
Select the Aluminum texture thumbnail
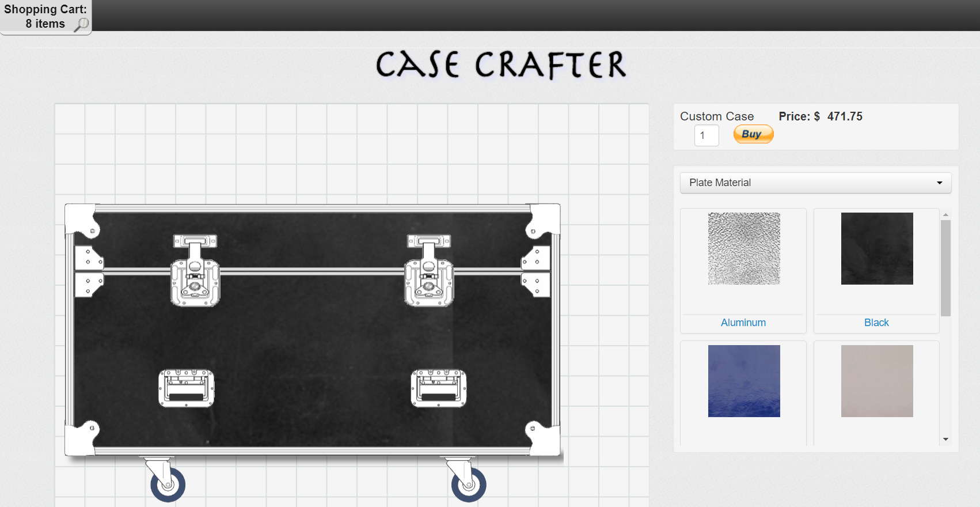(744, 248)
